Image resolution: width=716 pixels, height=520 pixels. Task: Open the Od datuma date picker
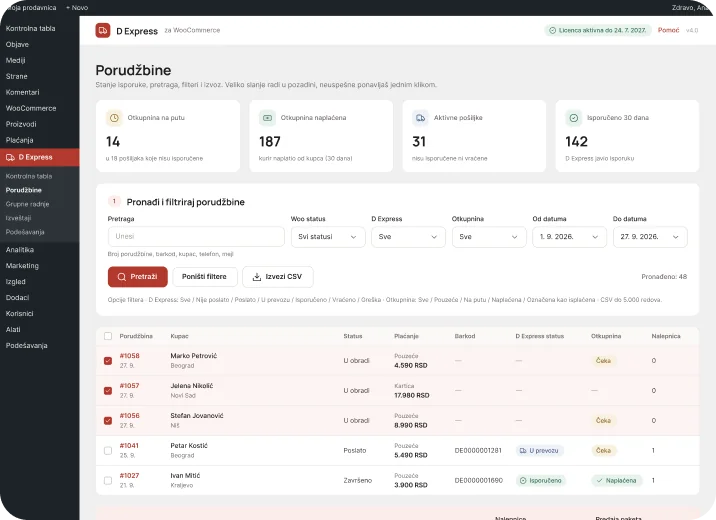click(569, 237)
